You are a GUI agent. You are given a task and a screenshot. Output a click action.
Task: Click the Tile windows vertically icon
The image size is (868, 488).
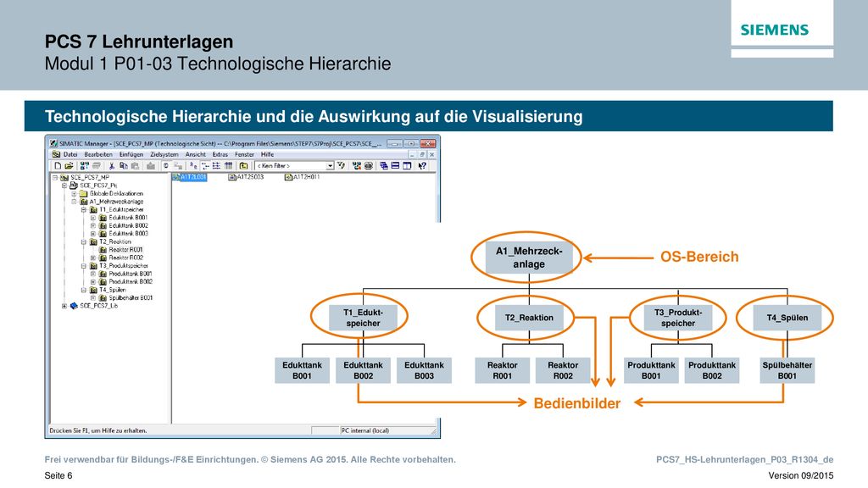tap(407, 165)
